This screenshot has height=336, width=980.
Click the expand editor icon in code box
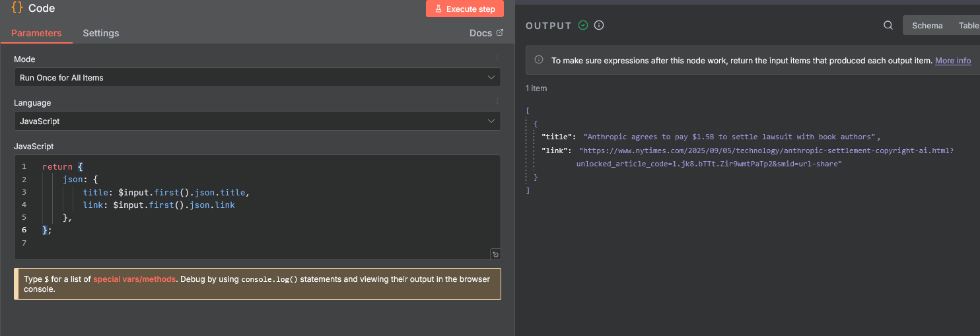click(495, 254)
